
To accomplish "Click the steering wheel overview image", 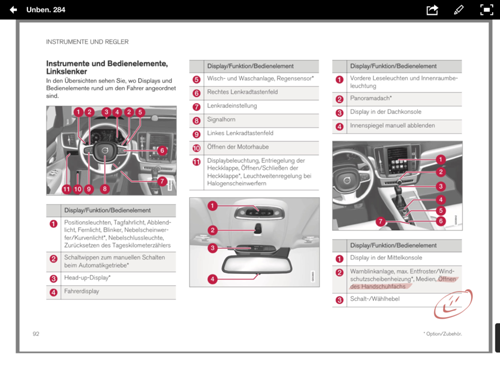I will [x=111, y=150].
